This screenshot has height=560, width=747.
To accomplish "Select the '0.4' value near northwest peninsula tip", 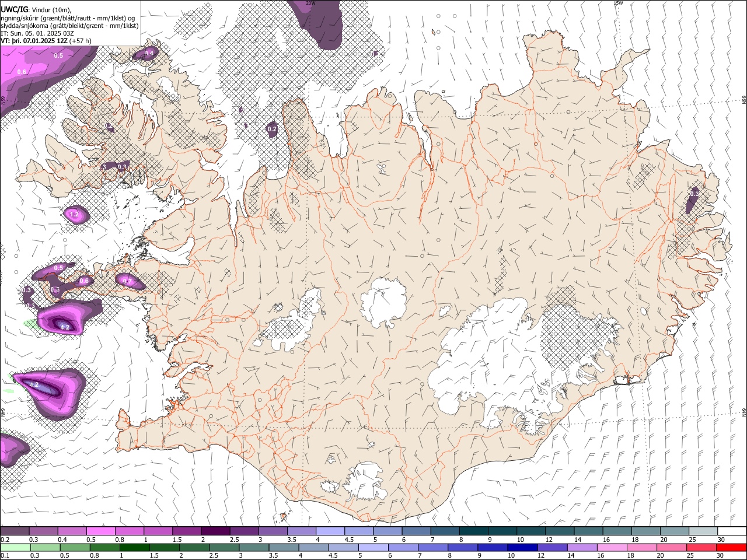I will (148, 53).
